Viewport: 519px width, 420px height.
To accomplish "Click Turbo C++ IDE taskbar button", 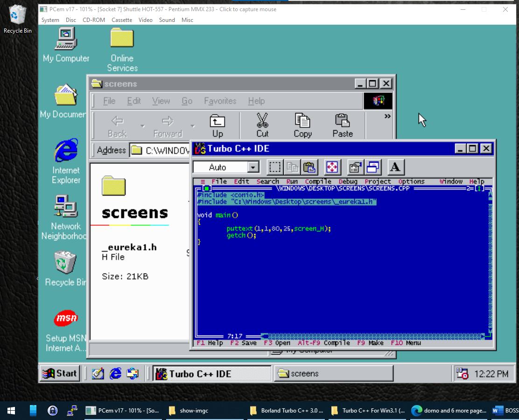I will point(212,373).
